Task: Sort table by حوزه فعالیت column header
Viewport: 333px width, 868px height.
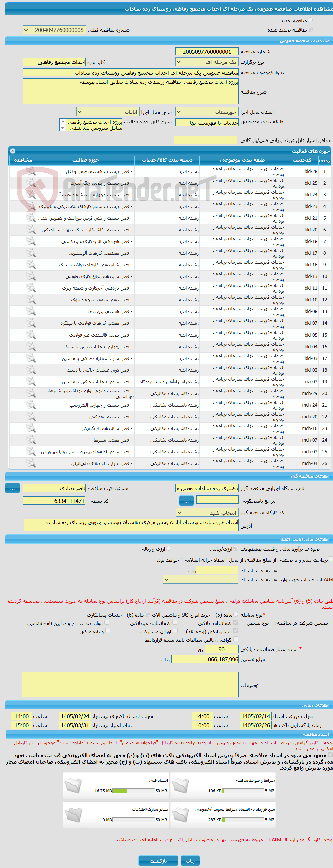Action: point(86,160)
